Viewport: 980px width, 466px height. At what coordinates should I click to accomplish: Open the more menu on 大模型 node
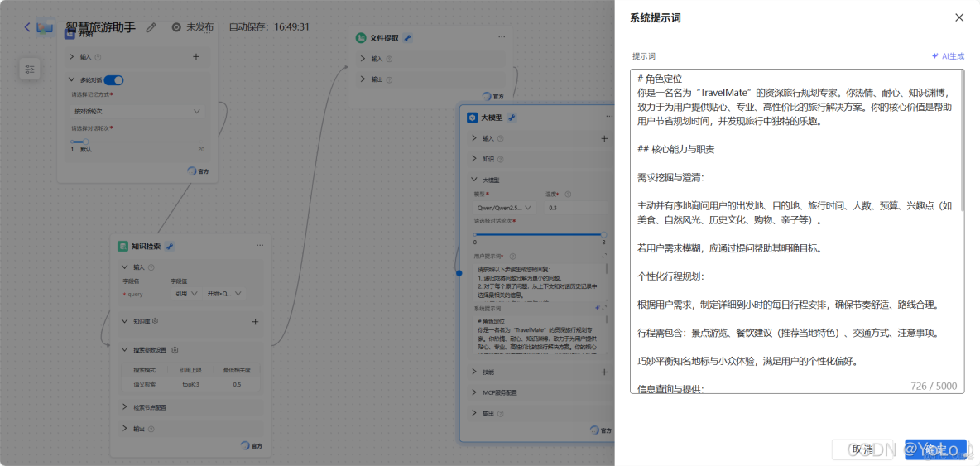pyautogui.click(x=608, y=117)
